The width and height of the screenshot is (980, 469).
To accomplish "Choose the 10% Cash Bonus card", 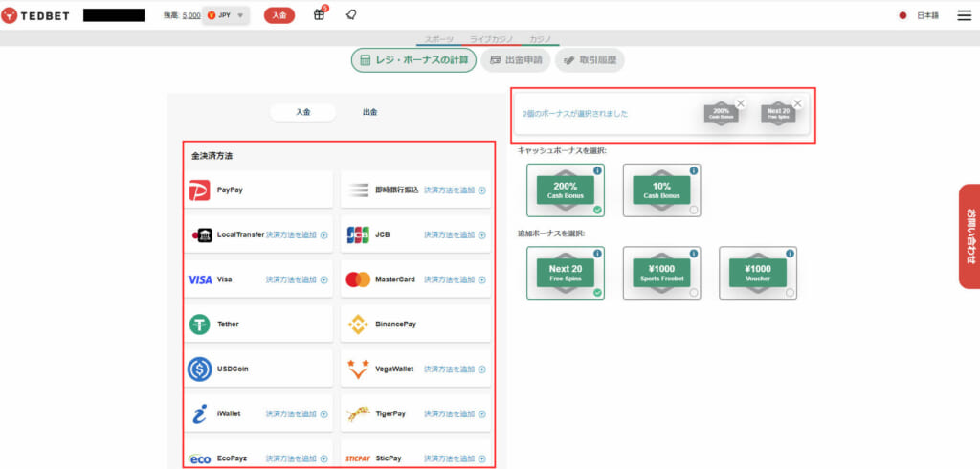I will pos(662,190).
